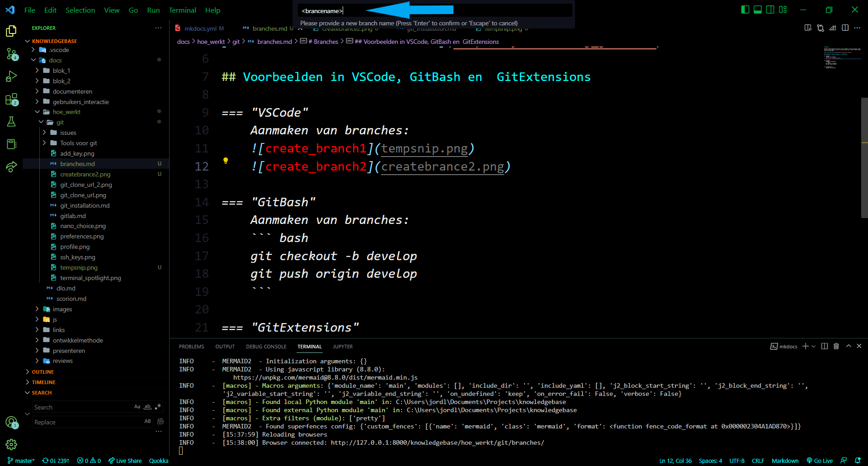Kill terminal with trash icon

coord(836,346)
